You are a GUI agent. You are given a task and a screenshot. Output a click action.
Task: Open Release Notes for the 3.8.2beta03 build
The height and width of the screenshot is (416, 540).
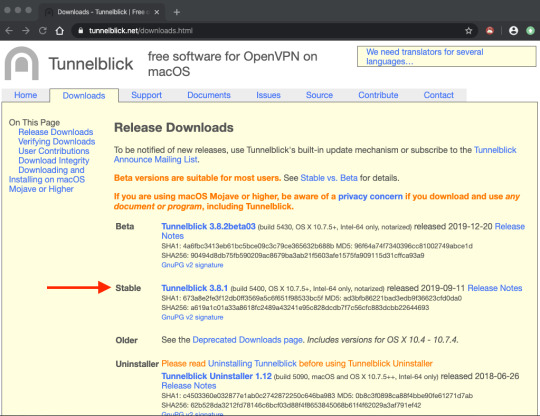point(509,227)
